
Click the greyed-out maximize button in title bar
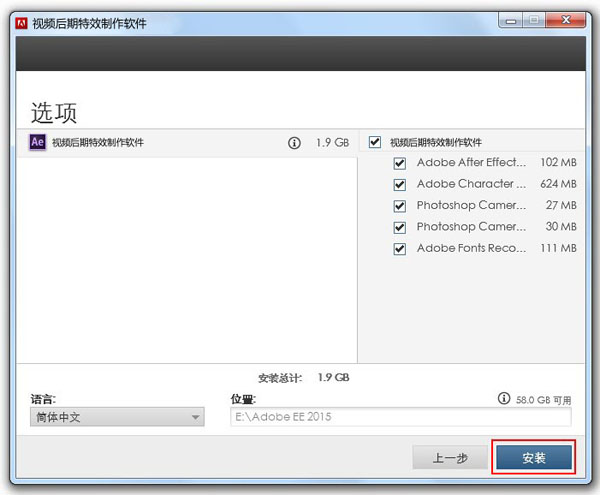point(534,21)
